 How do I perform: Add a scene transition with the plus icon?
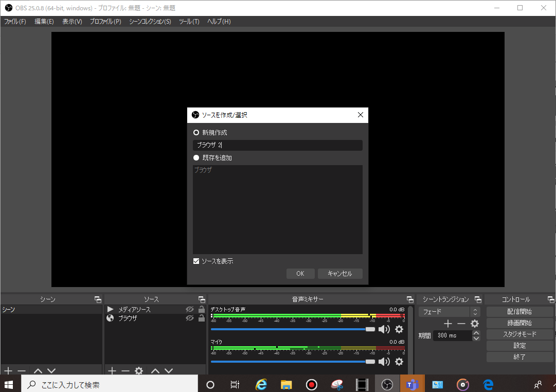(x=448, y=324)
